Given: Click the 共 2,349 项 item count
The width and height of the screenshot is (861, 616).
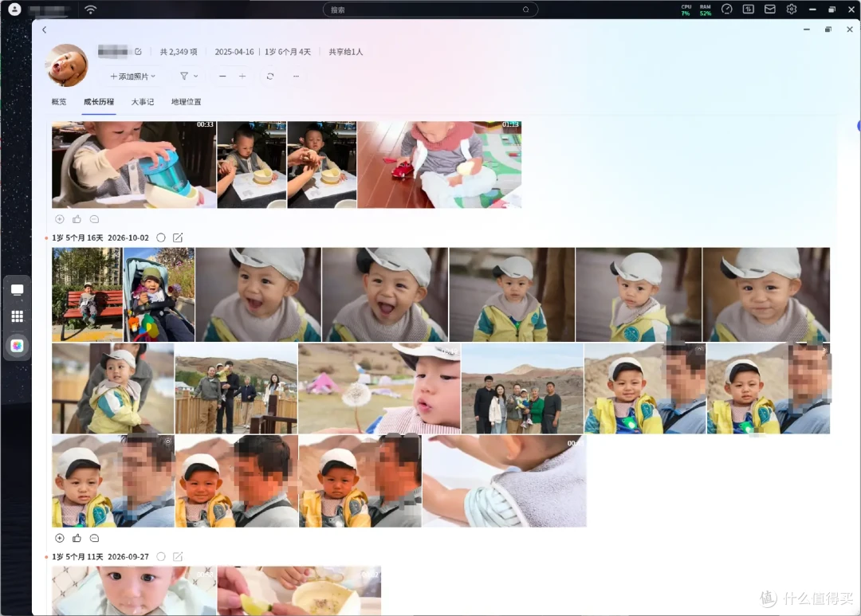Looking at the screenshot, I should [179, 52].
